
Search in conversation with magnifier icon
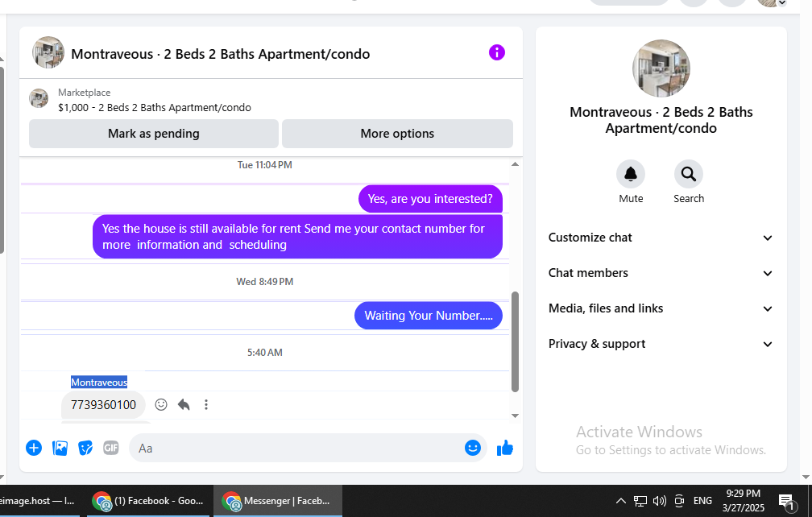pyautogui.click(x=688, y=174)
